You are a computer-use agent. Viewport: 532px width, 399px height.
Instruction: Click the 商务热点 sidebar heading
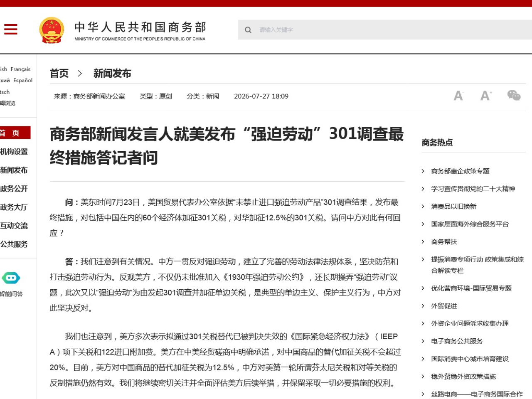pos(437,143)
